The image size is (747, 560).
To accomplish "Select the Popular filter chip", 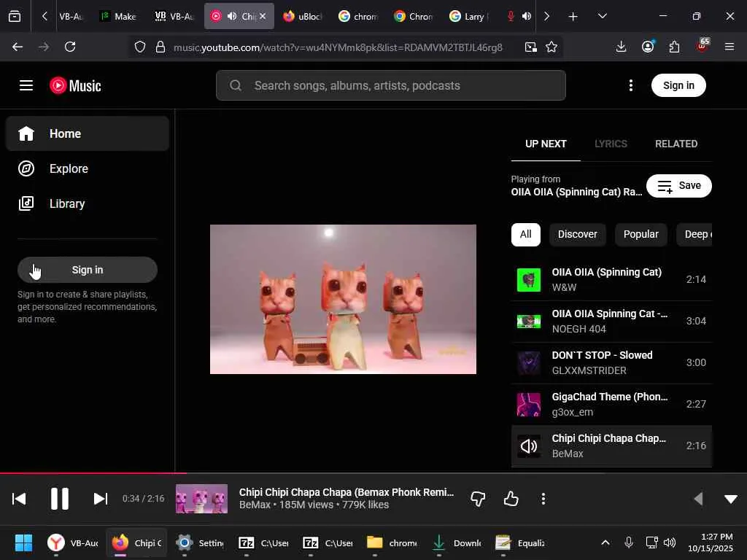I will click(640, 234).
